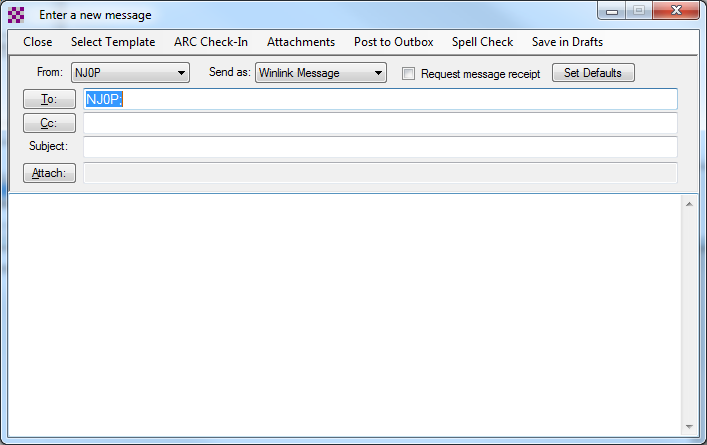Run Spell Check on the message
This screenshot has height=445, width=707.
coord(483,42)
